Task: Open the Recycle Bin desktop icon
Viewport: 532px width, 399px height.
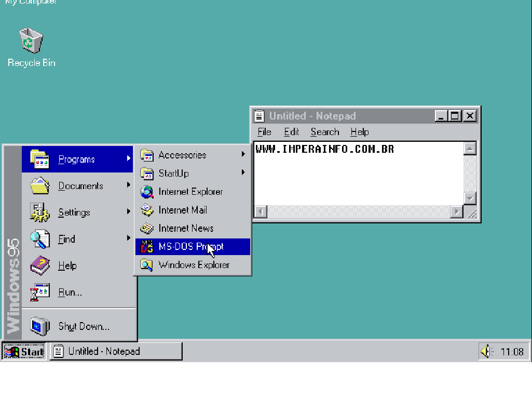Action: coord(31,41)
